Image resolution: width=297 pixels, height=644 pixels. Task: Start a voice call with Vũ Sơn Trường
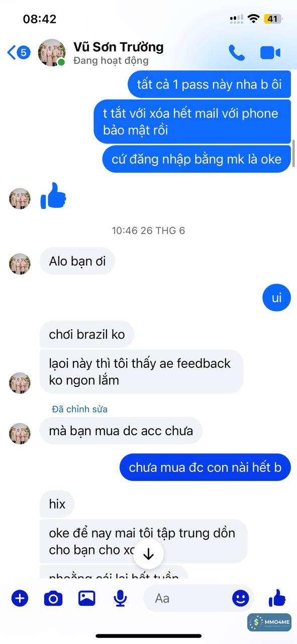coord(237,53)
